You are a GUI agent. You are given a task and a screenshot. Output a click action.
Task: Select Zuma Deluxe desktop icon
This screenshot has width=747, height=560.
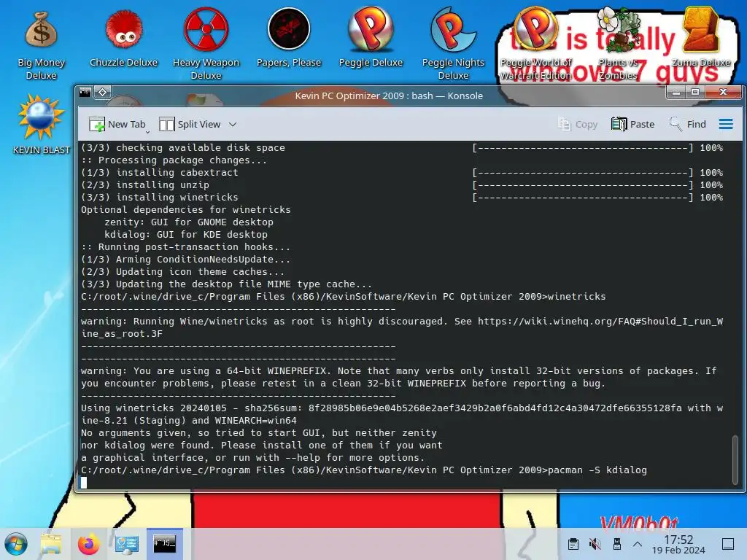[x=700, y=38]
